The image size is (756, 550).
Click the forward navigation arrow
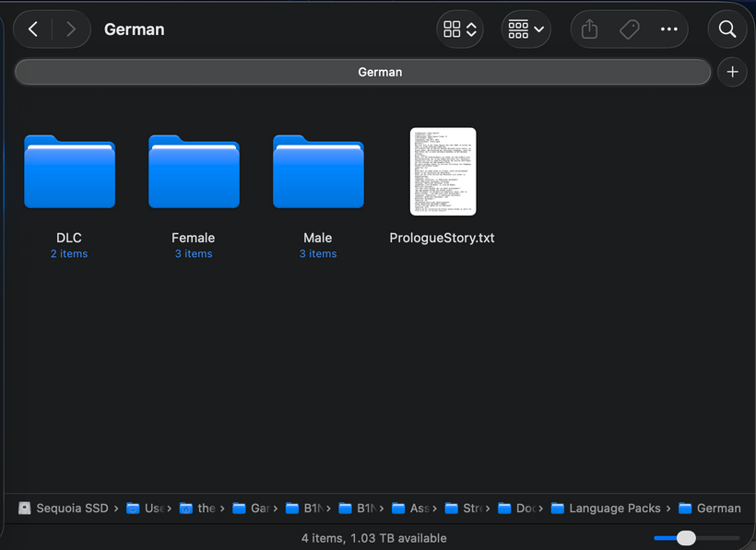tap(71, 29)
